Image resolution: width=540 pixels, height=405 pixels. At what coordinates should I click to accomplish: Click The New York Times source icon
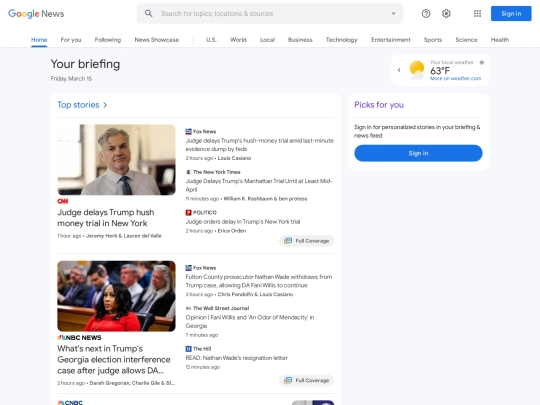[188, 172]
